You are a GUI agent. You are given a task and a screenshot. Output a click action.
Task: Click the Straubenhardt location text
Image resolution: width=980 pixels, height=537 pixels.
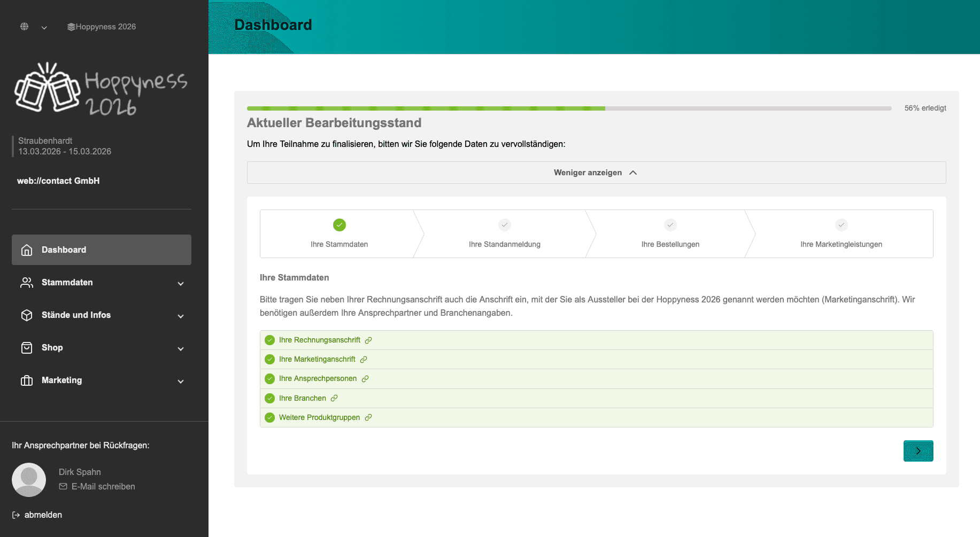pyautogui.click(x=45, y=141)
